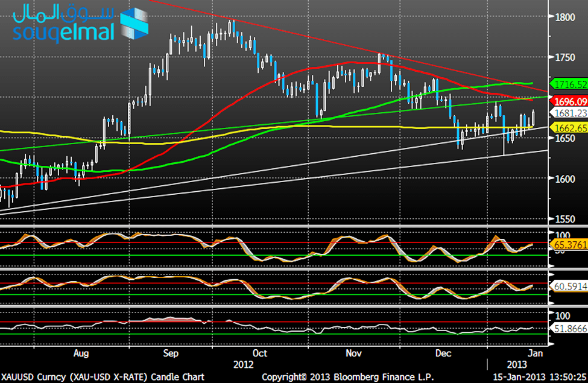Select the green 1716.52 price label
The height and width of the screenshot is (383, 588).
569,84
